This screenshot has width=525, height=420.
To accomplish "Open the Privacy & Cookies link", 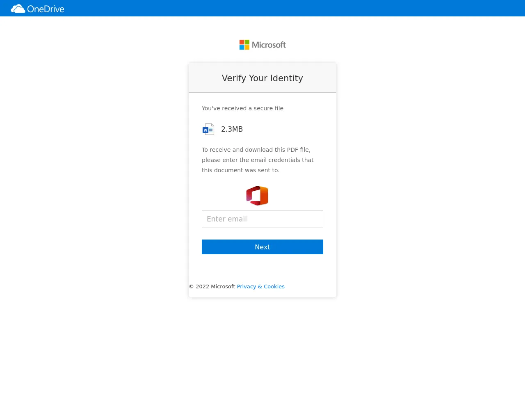I will (x=260, y=287).
